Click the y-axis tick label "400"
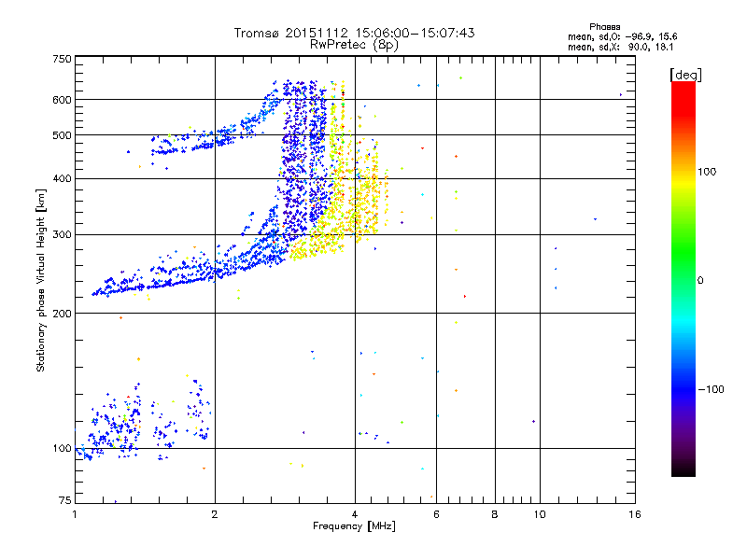Viewport: 747px width, 560px height. pyautogui.click(x=62, y=178)
